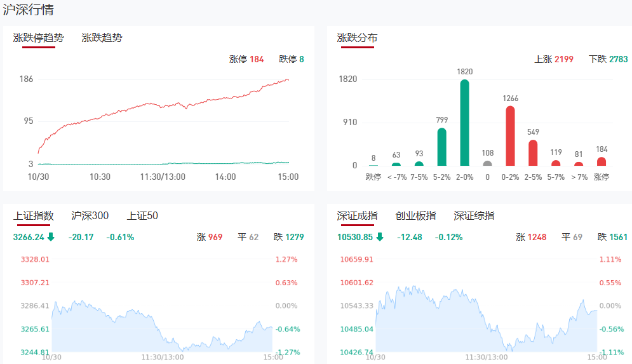
Task: Open the 上证50 index tab
Action: (x=142, y=216)
